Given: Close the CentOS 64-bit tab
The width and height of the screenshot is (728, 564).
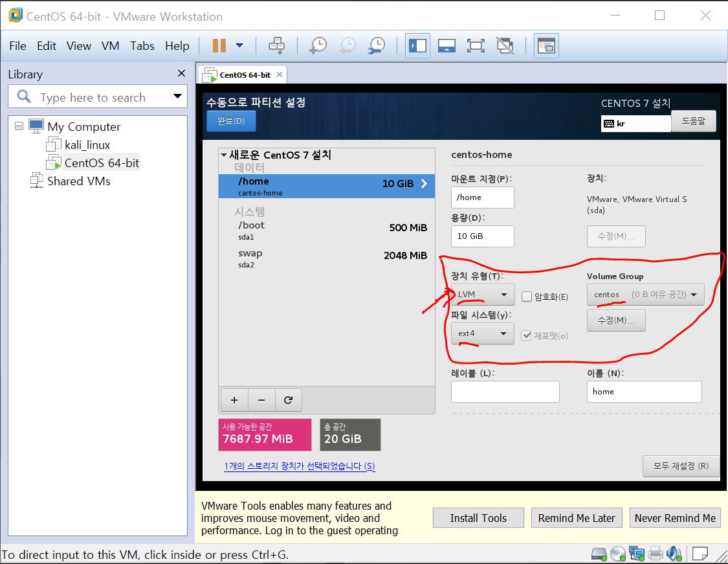Looking at the screenshot, I should pyautogui.click(x=280, y=74).
